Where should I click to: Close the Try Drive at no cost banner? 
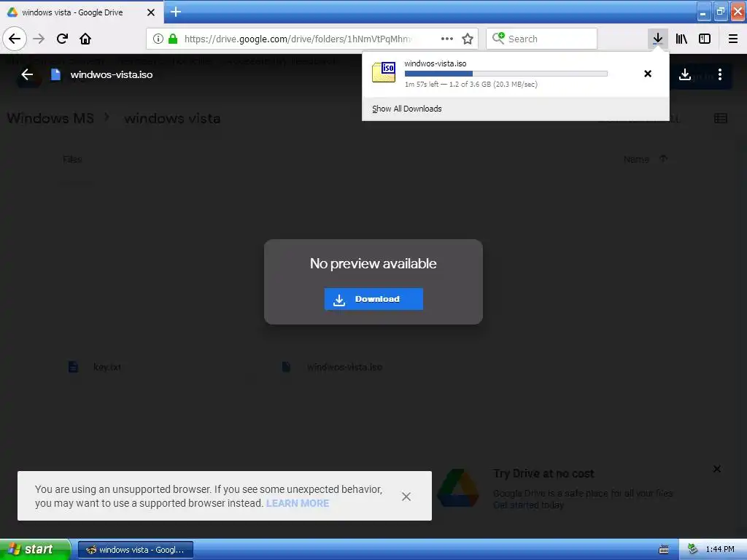tap(716, 469)
